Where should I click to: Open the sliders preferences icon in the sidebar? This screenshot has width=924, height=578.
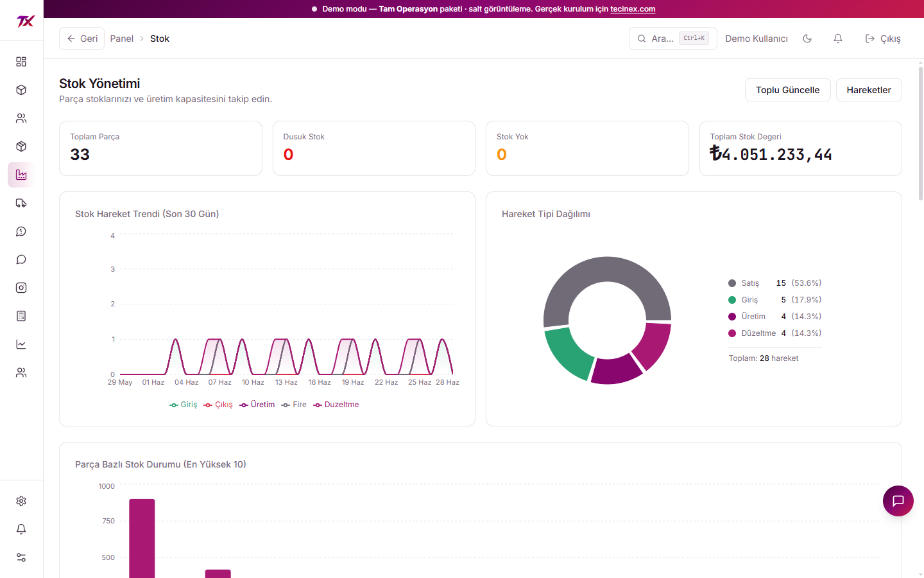(21, 557)
